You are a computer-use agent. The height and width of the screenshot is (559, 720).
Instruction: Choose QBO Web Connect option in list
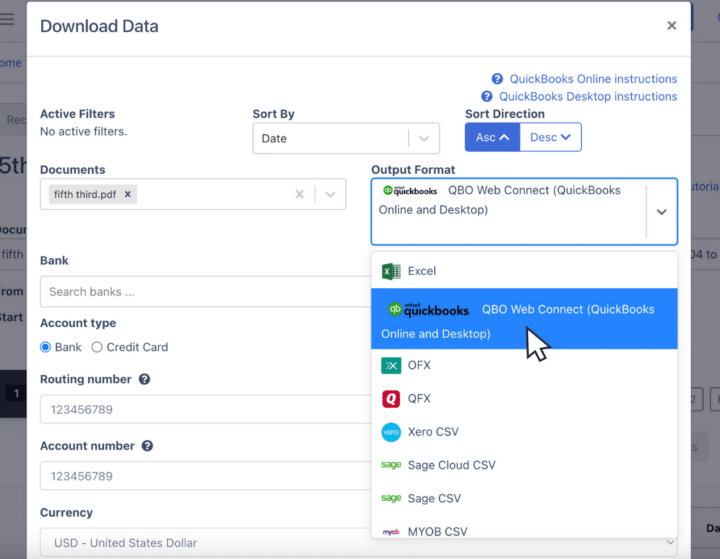click(524, 319)
